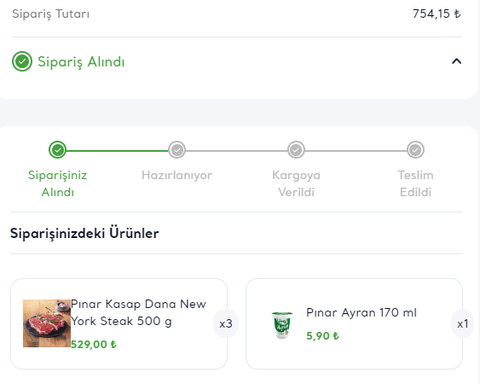480x384 pixels.
Task: Click the 529,00 ₺ steak price
Action: coord(94,344)
